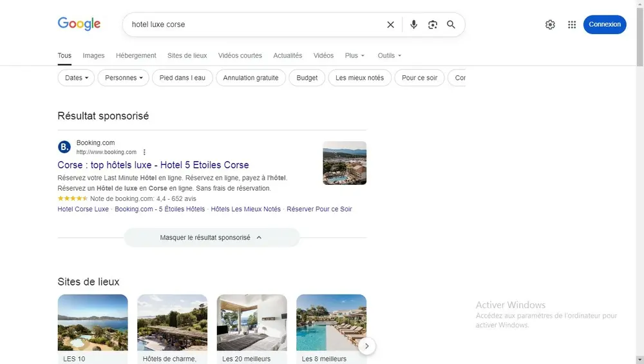This screenshot has width=644, height=364.
Task: Open the Google apps grid icon
Action: coord(572,24)
